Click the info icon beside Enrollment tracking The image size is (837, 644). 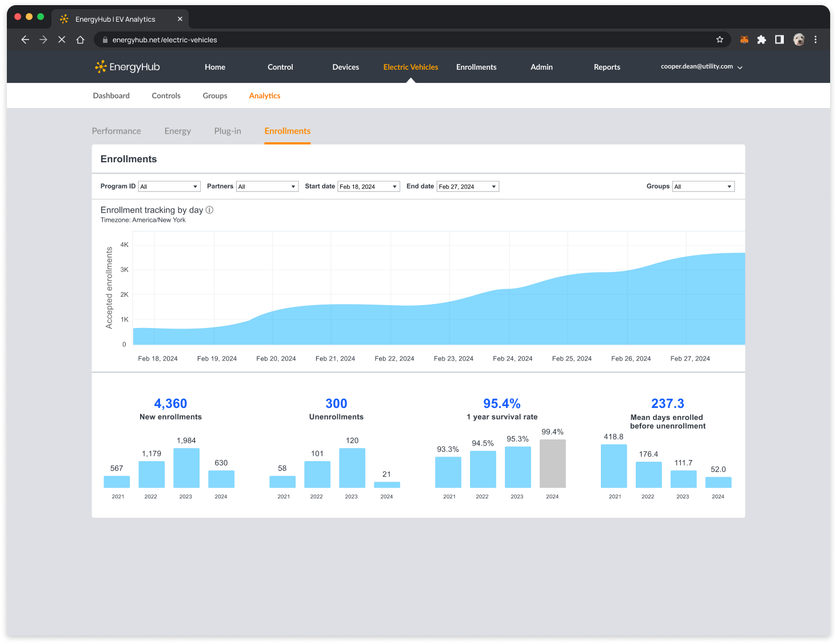209,210
